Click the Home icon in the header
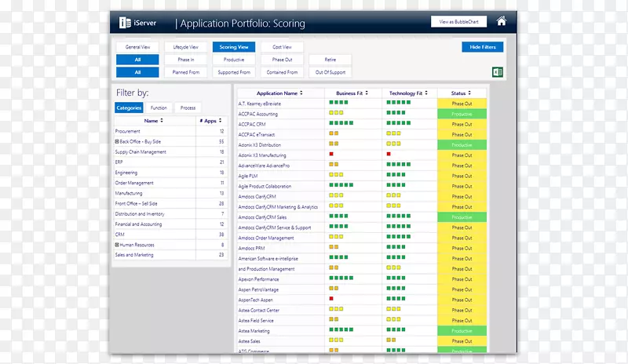Image resolution: width=628 pixels, height=364 pixels. [x=501, y=21]
